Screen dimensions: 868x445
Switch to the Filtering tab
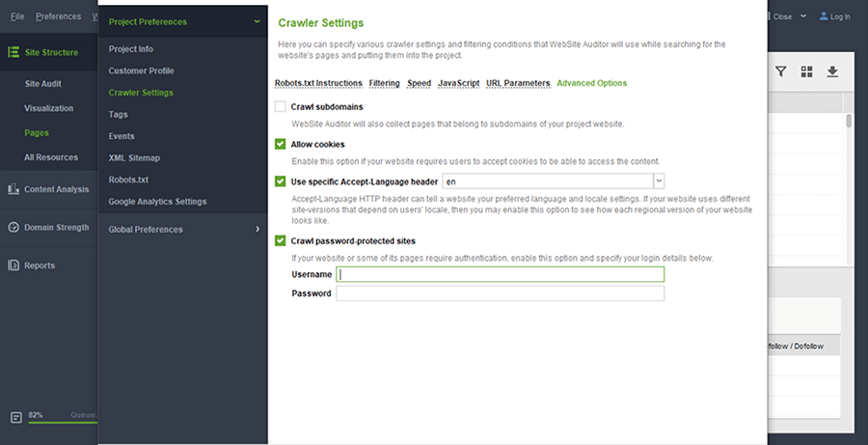pyautogui.click(x=384, y=83)
